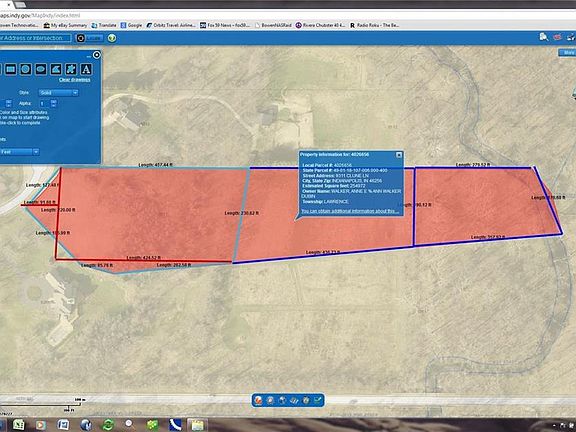The image size is (576, 432).
Task: Click the green help icon next to Locate
Action: click(x=112, y=38)
